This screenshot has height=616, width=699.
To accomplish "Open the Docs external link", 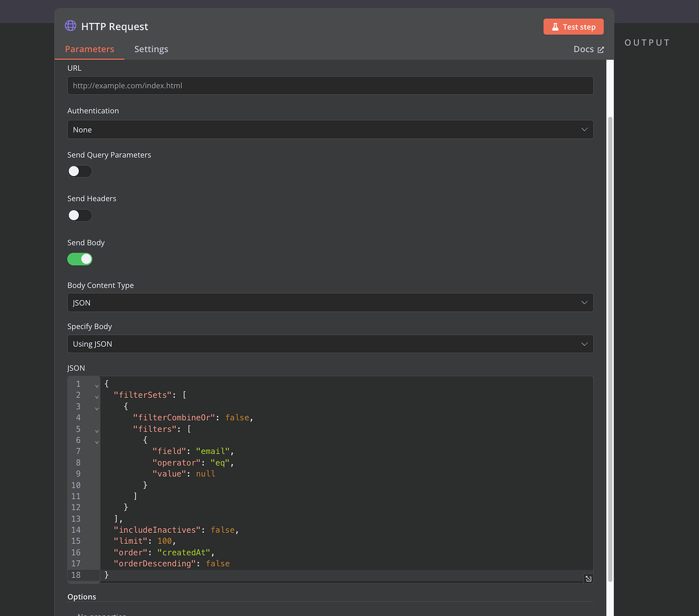I will pos(588,49).
